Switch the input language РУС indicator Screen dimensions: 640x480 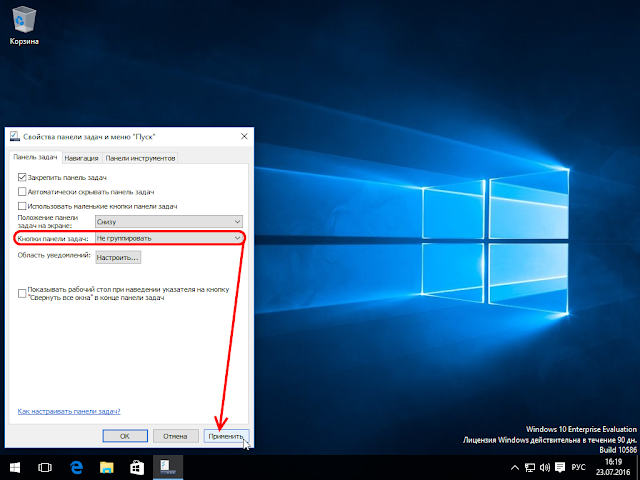click(578, 468)
